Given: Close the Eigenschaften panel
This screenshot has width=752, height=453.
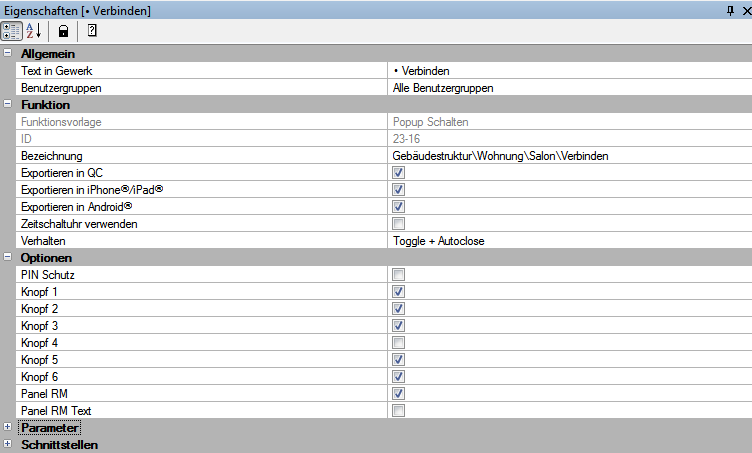Looking at the screenshot, I should point(747,11).
